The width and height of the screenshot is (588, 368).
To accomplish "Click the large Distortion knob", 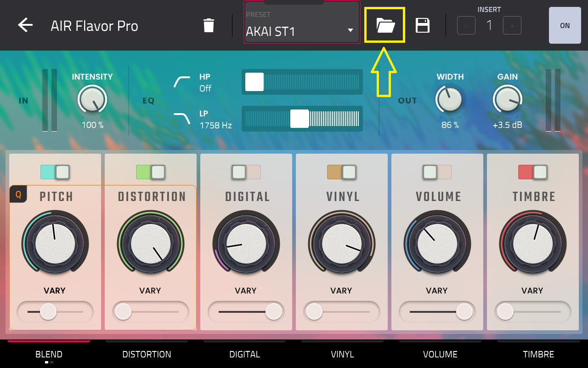I will (x=151, y=244).
